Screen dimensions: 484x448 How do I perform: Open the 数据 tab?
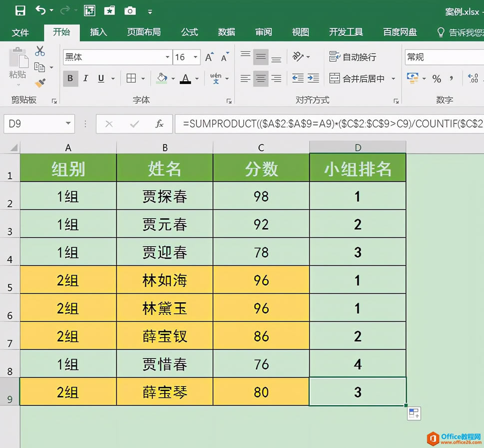tap(227, 32)
